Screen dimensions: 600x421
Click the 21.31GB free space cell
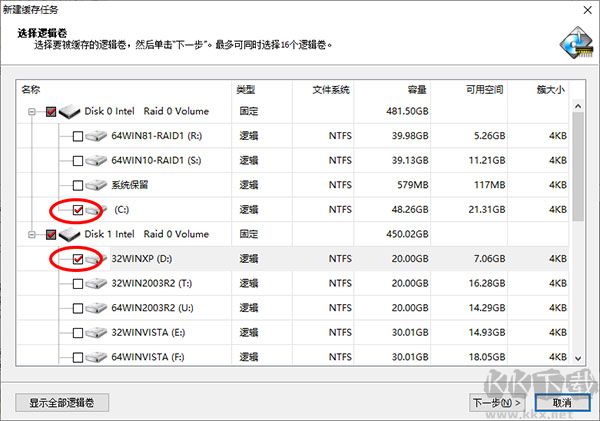click(x=487, y=210)
